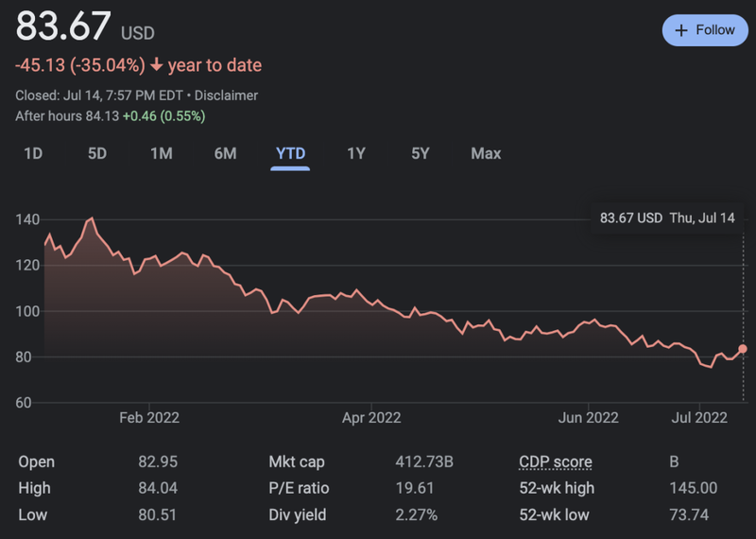Click the Jun 2022 axis label

point(589,417)
